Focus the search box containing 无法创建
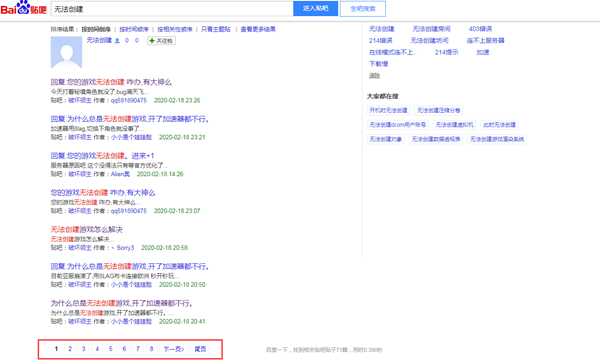This screenshot has height=364, width=600. click(x=171, y=9)
